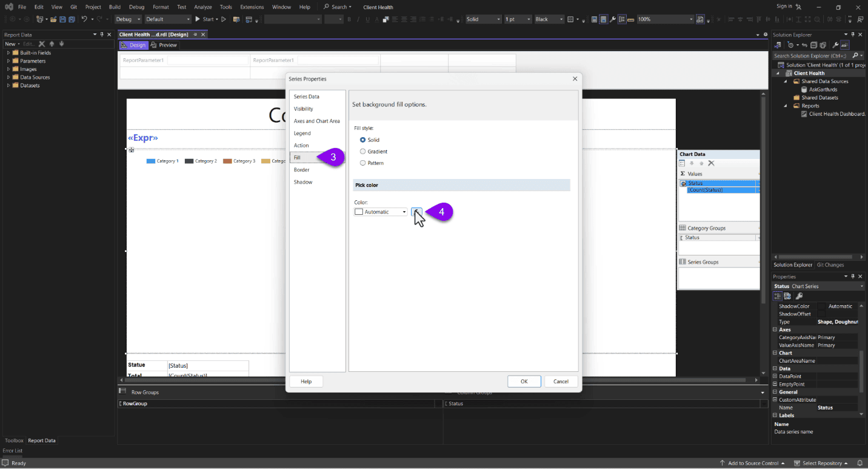
Task: Select [Count(Status)] in Chart Data Values
Action: [x=721, y=190]
